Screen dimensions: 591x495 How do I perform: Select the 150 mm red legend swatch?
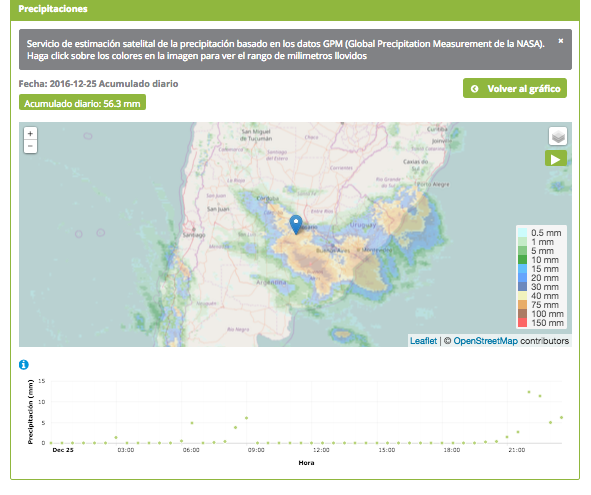coord(522,323)
